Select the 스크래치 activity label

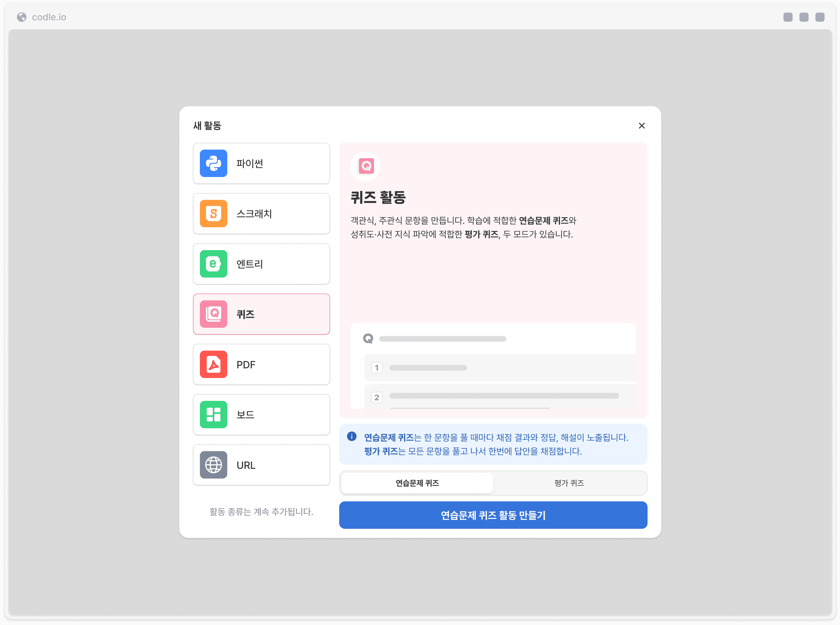[x=254, y=214]
